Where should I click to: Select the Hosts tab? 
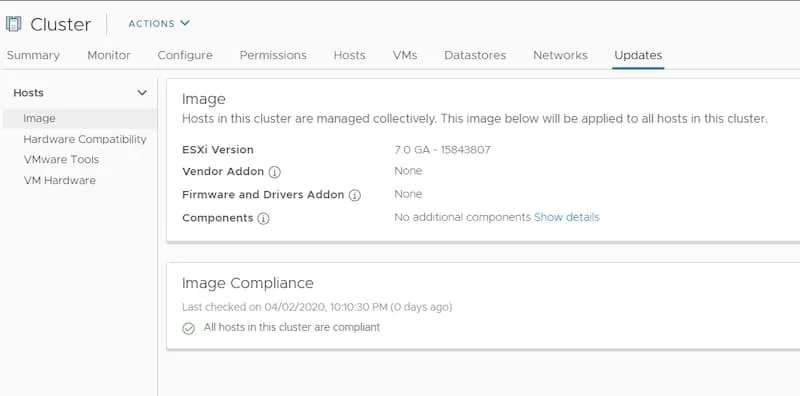coord(349,55)
